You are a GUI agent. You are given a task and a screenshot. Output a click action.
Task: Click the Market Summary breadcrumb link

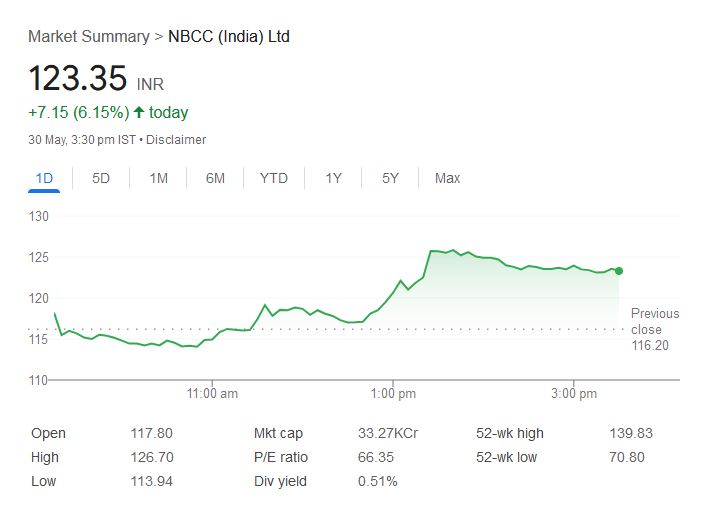coord(88,37)
